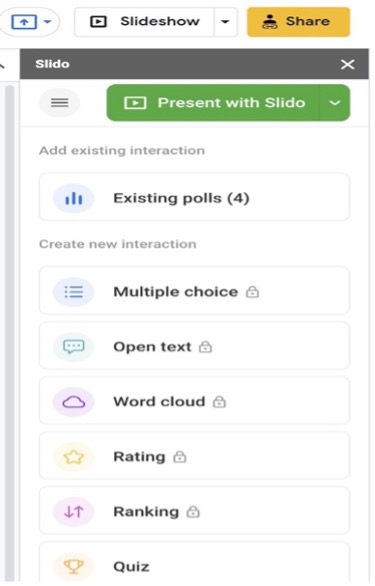Open the Existing polls (4) item

(x=194, y=197)
